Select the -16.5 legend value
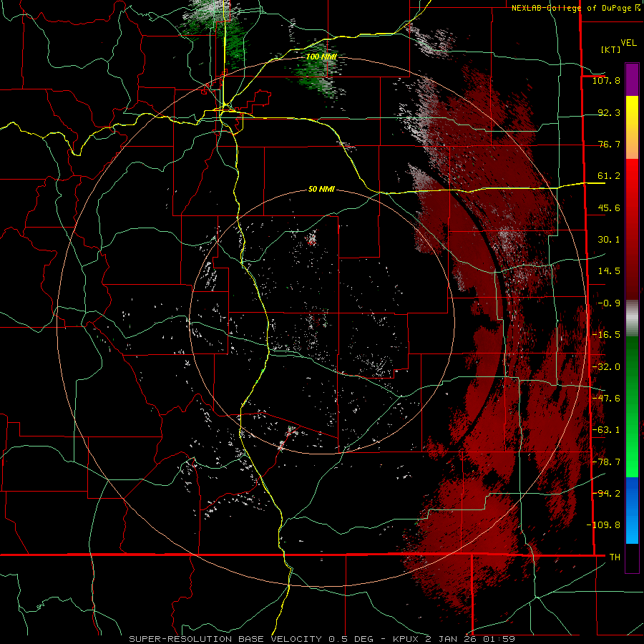 point(606,335)
